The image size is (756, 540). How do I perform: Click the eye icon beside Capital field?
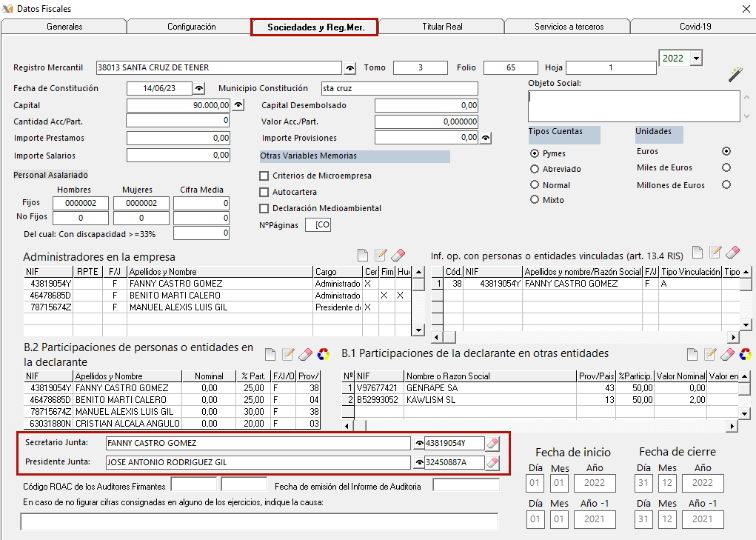[238, 104]
